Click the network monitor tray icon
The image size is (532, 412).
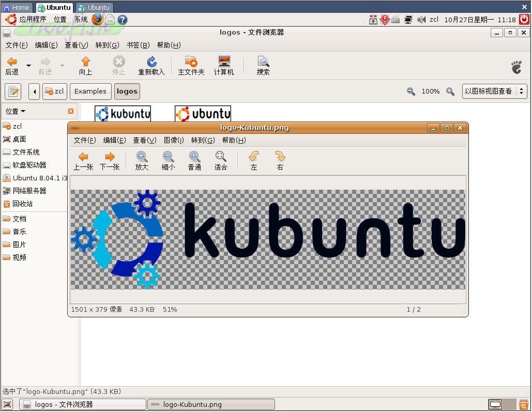[x=408, y=20]
